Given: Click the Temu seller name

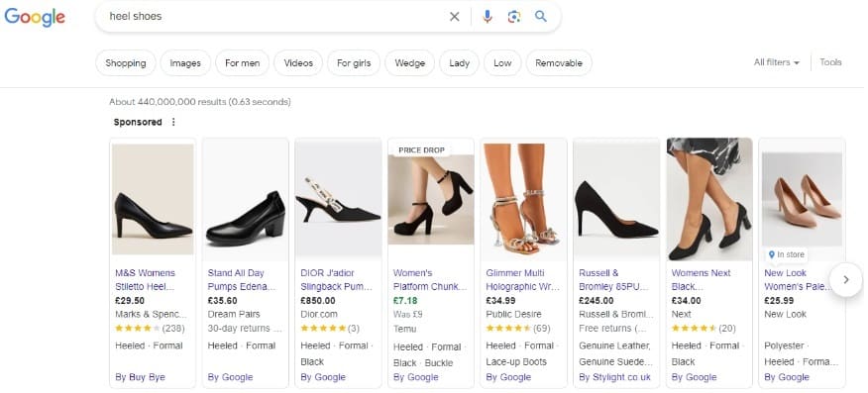Looking at the screenshot, I should [x=404, y=329].
